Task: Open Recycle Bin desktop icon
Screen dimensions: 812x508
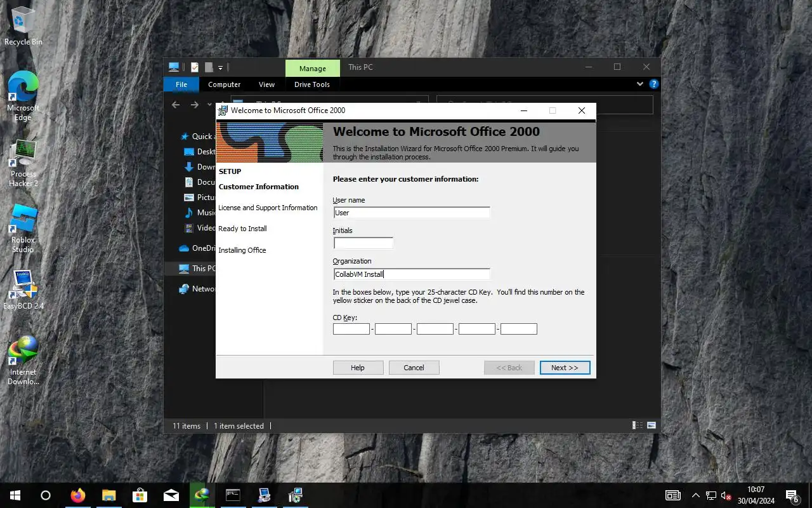Action: pyautogui.click(x=23, y=26)
